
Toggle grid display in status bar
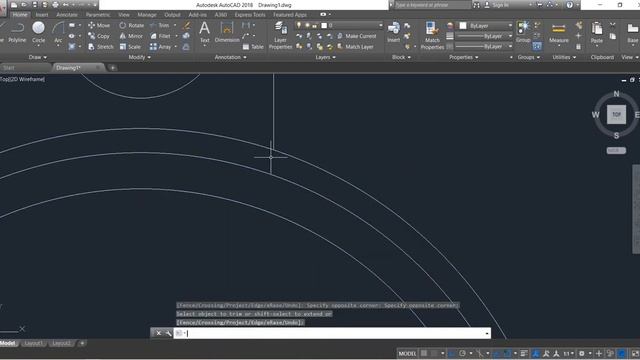[x=424, y=353]
